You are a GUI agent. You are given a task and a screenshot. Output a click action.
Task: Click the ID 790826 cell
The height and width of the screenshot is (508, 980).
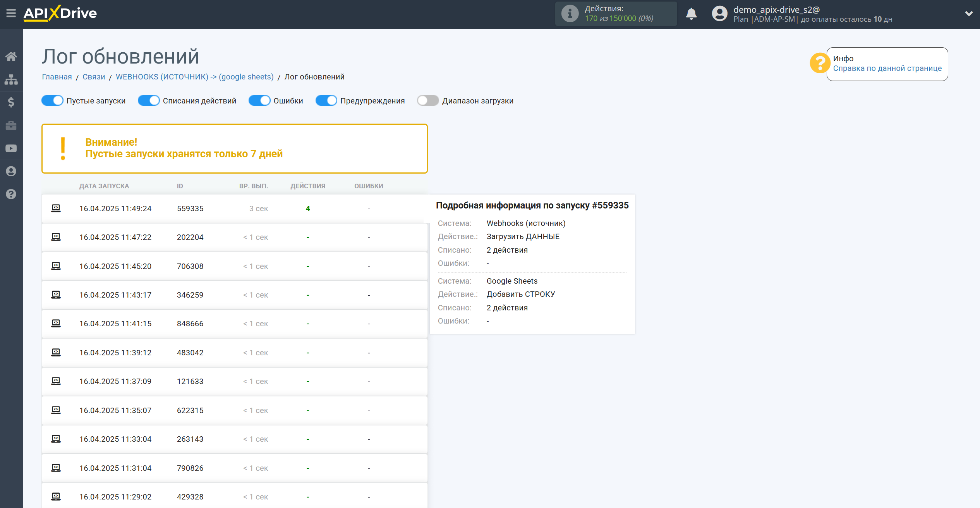click(x=190, y=468)
